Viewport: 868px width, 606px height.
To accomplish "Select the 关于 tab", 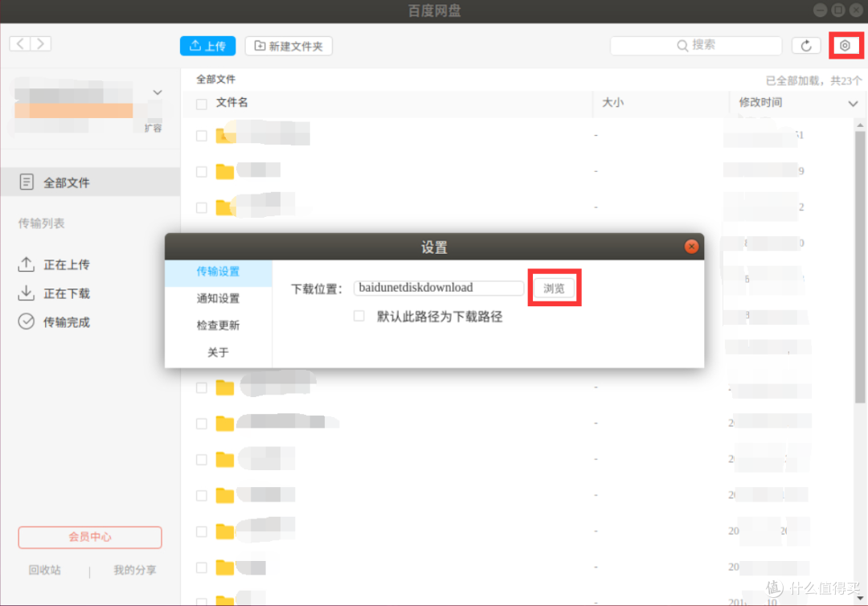I will tap(218, 353).
